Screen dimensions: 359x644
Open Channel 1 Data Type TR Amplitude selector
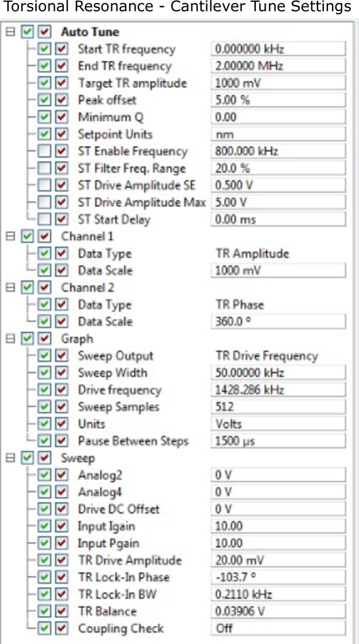tap(252, 254)
